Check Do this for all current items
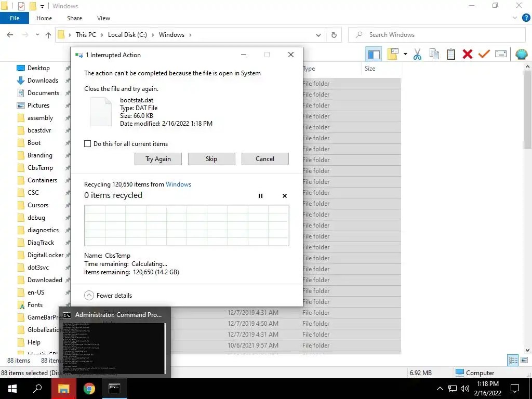The image size is (532, 399). point(87,144)
